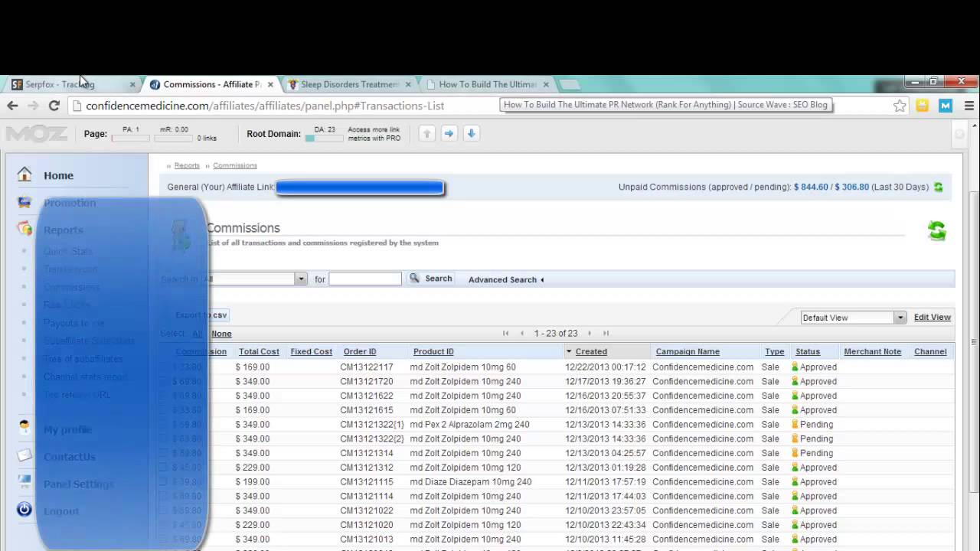Click the Reports breadcrumb link
The height and width of the screenshot is (551, 980).
click(187, 165)
